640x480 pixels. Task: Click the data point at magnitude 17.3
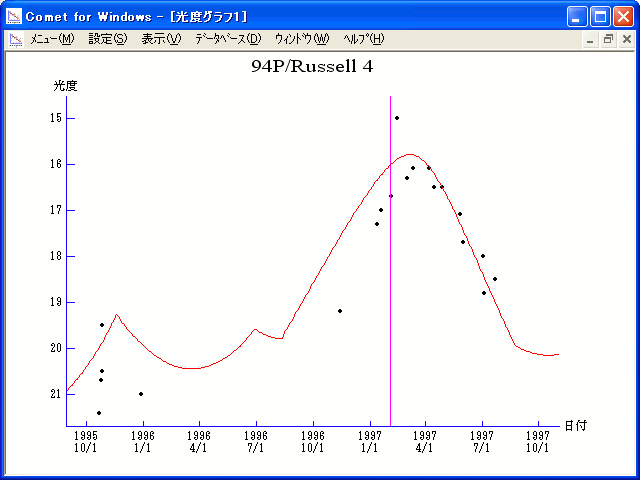coord(377,224)
